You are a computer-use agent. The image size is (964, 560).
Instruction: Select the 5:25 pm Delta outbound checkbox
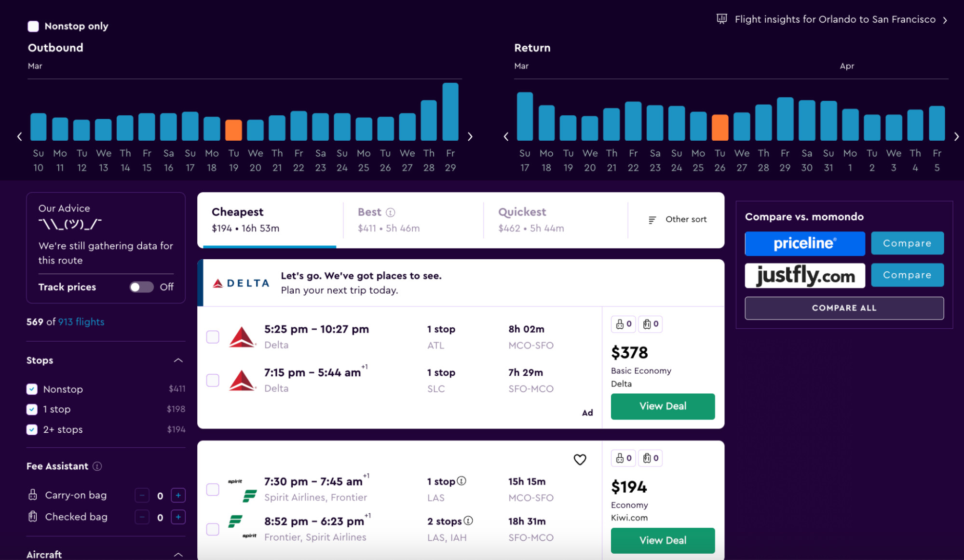point(213,336)
